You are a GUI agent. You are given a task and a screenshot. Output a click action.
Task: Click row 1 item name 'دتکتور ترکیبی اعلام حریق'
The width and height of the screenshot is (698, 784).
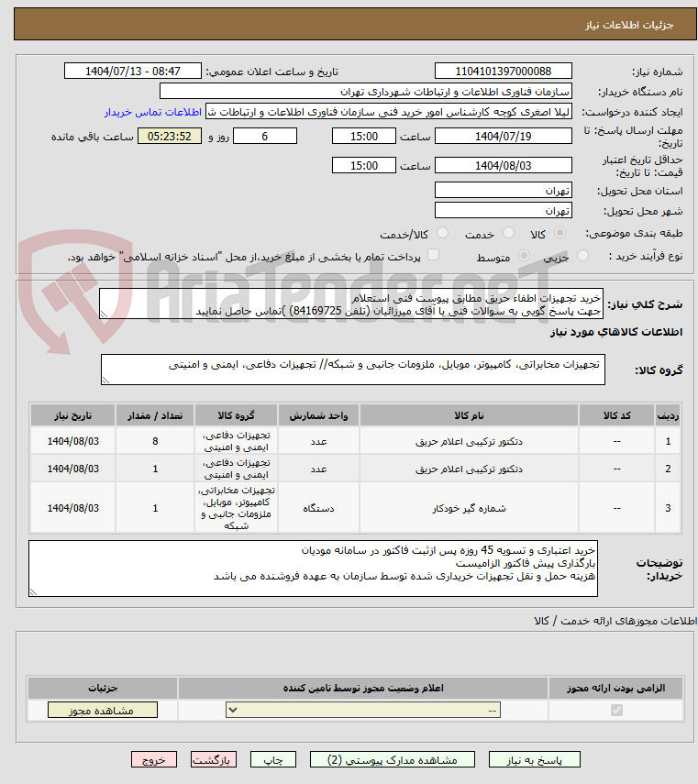click(469, 441)
